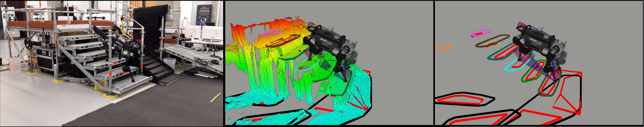Select the pink outlined foothold region

coord(480,33)
